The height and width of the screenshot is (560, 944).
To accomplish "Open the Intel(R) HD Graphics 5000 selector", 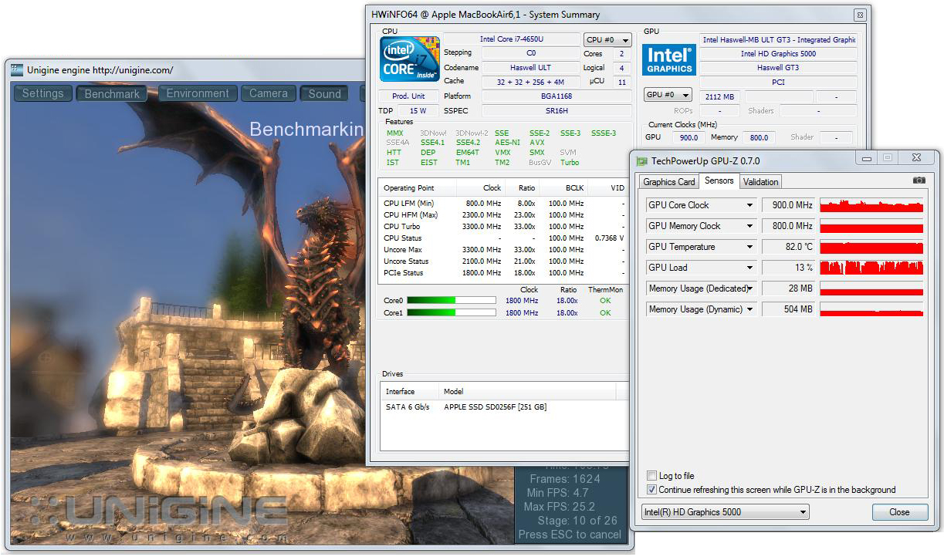I will coord(726,512).
